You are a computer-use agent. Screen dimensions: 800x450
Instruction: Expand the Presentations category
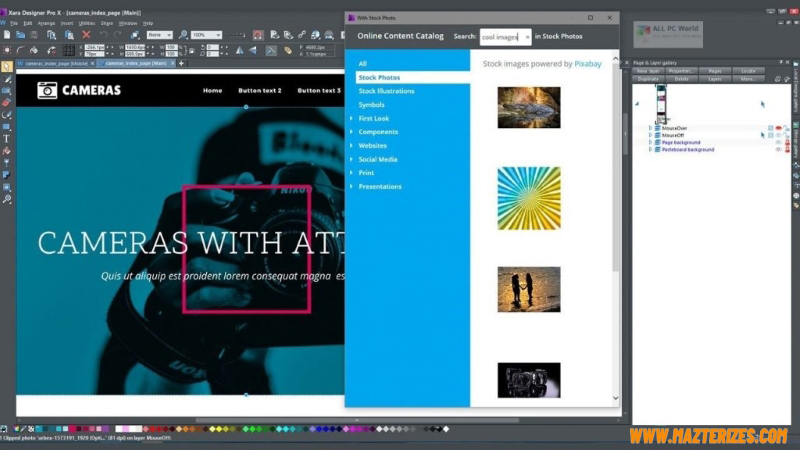click(352, 186)
